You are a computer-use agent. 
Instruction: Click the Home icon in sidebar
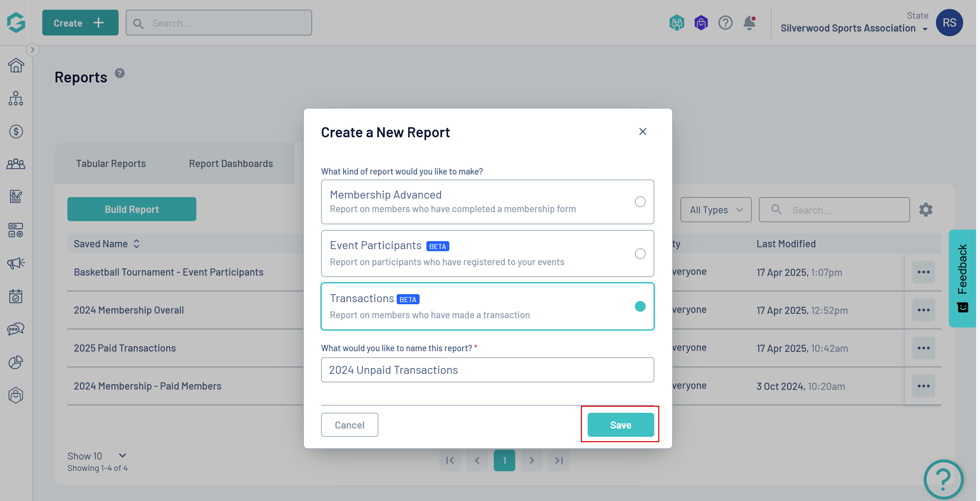pyautogui.click(x=16, y=66)
